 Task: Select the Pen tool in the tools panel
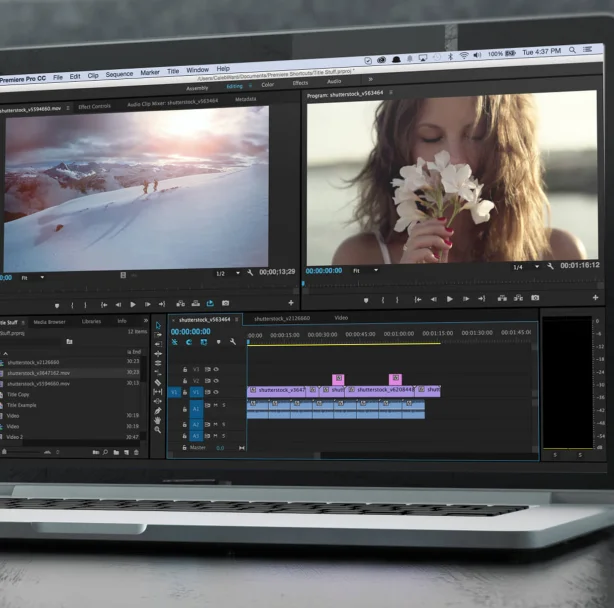pos(158,410)
